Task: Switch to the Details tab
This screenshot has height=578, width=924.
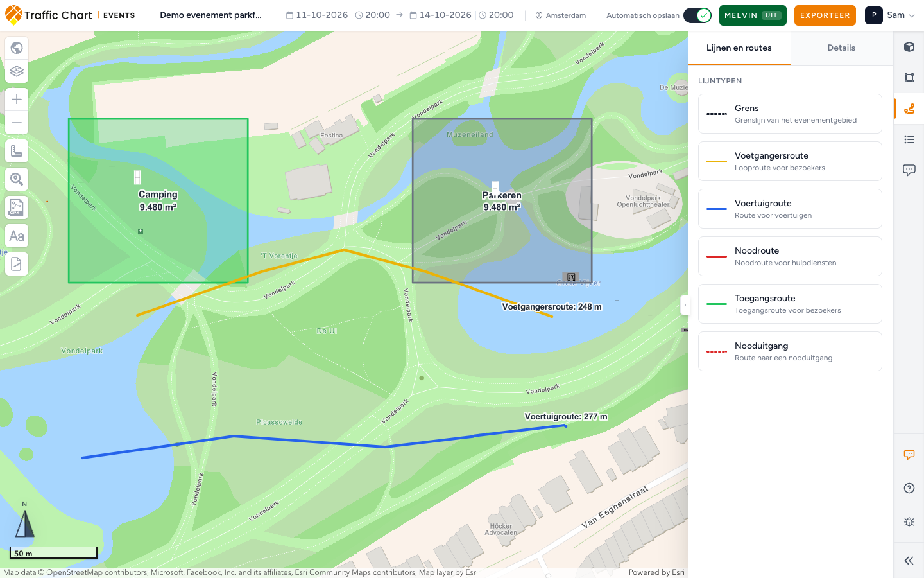Action: click(841, 48)
